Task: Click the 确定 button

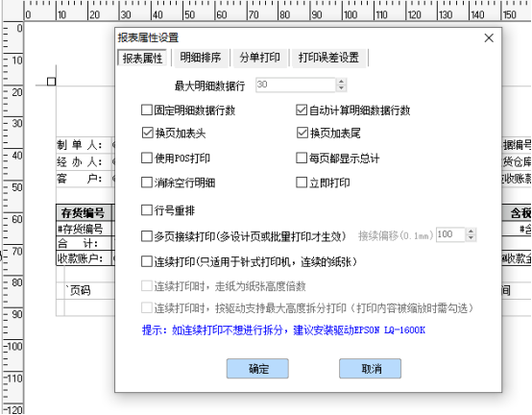Action: pyautogui.click(x=257, y=368)
